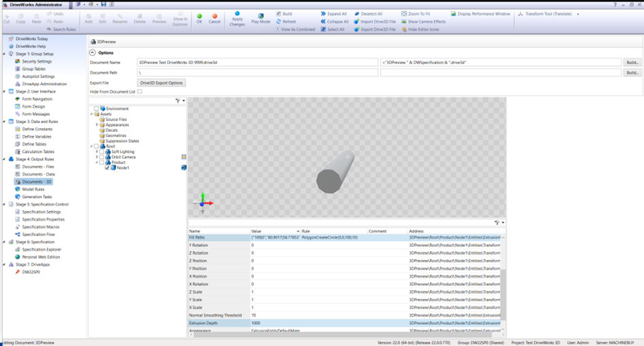644x346 pixels.
Task: Click the red Cancel button
Action: (x=215, y=18)
